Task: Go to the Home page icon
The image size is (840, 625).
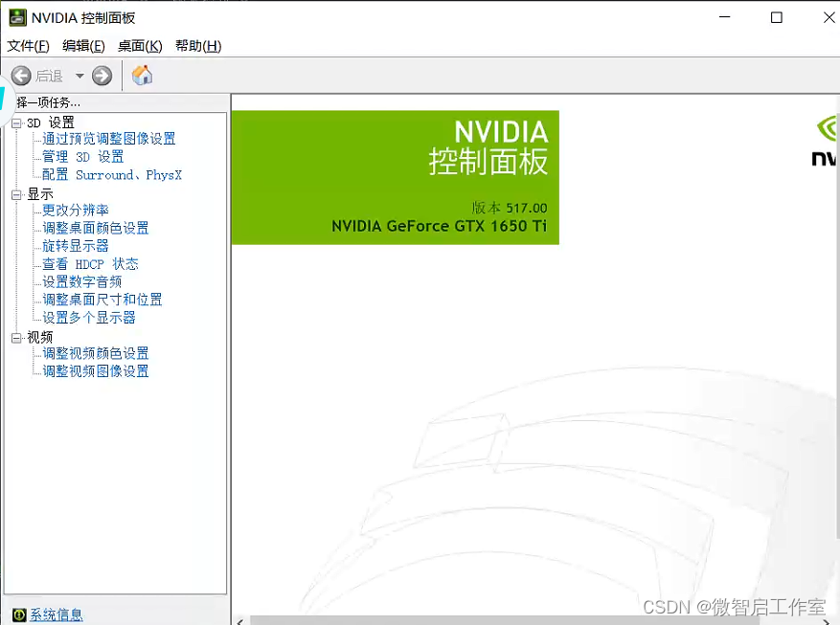Action: pos(142,76)
